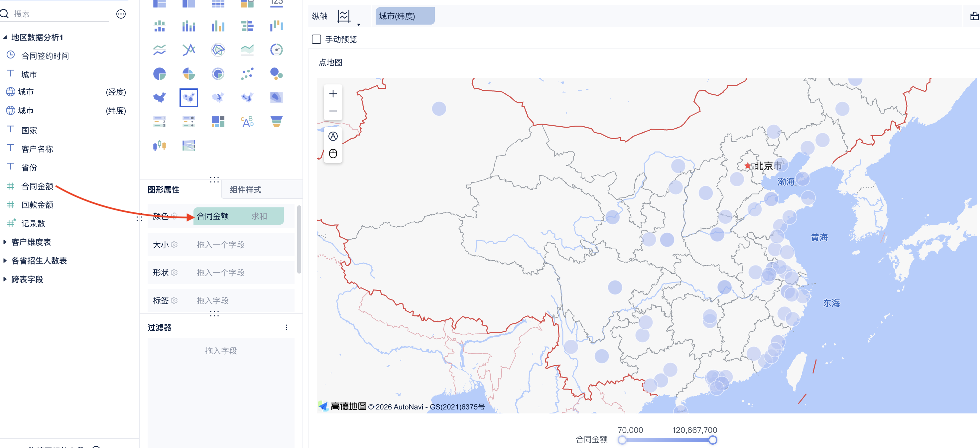980x448 pixels.
Task: Select the word cloud chart icon
Action: [247, 122]
